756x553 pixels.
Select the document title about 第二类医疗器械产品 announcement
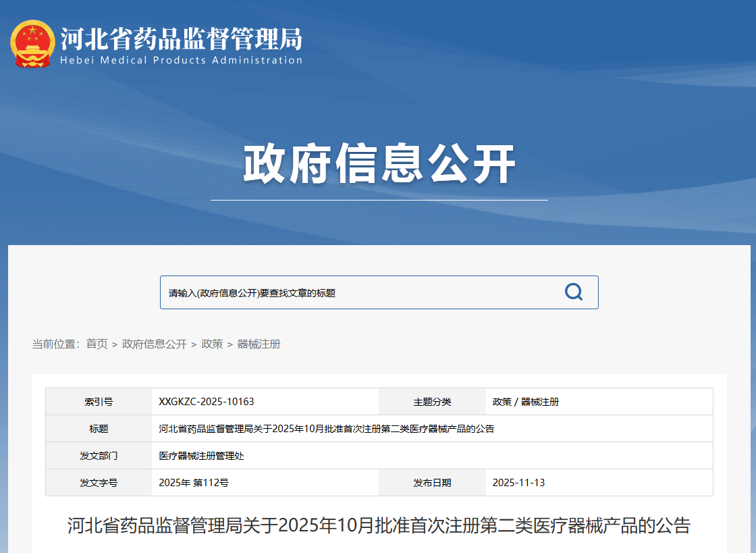pos(324,428)
